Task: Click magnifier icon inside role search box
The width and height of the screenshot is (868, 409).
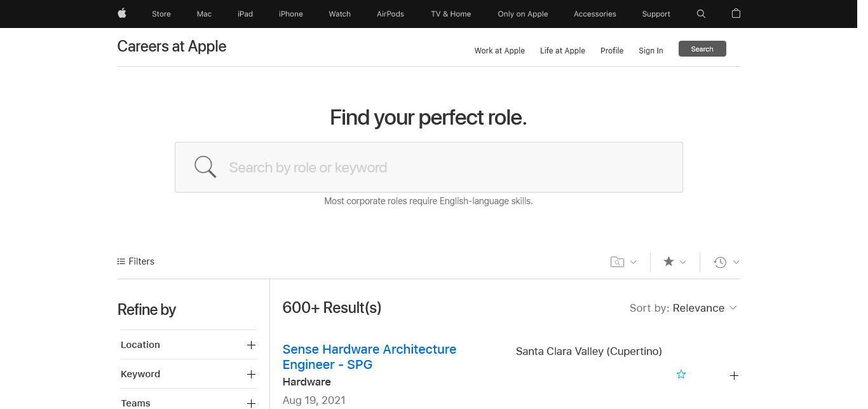Action: point(205,167)
